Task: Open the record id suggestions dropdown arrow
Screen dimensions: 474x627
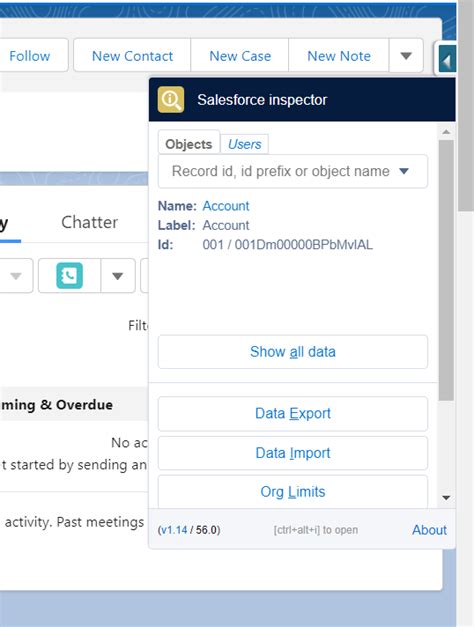Action: tap(404, 171)
